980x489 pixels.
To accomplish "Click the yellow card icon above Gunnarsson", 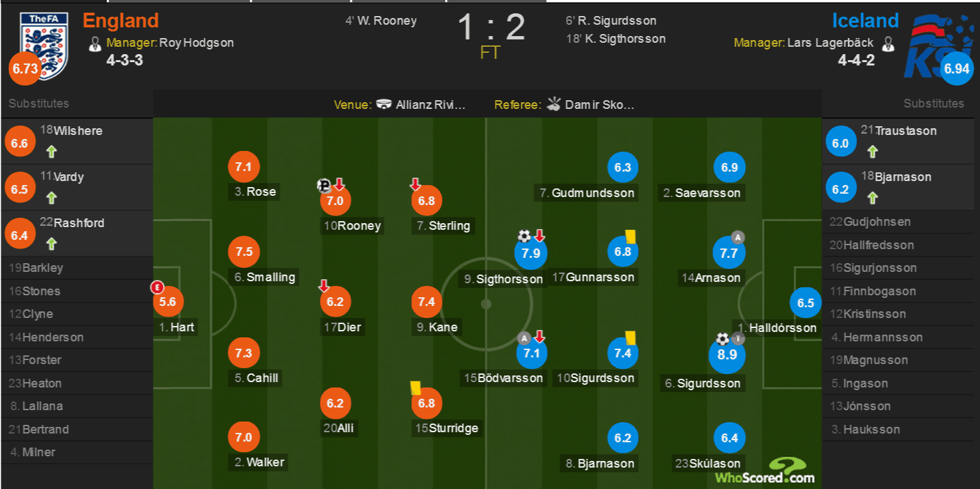I will pyautogui.click(x=630, y=236).
